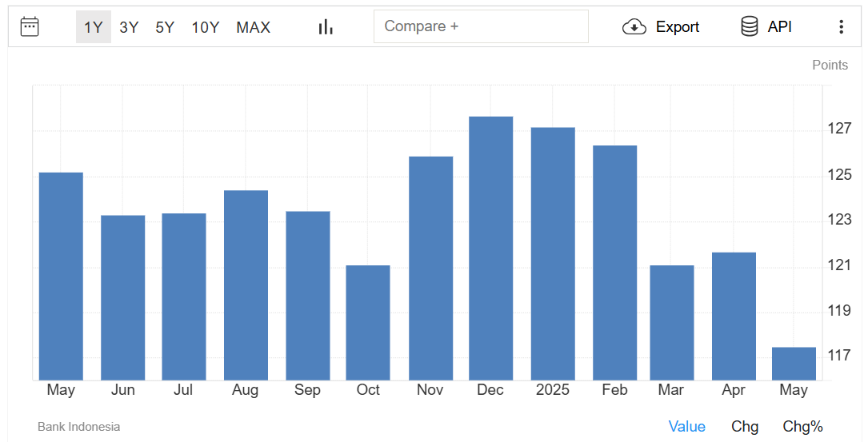Click the Feb bar in chart
The height and width of the screenshot is (442, 868).
[x=615, y=263]
